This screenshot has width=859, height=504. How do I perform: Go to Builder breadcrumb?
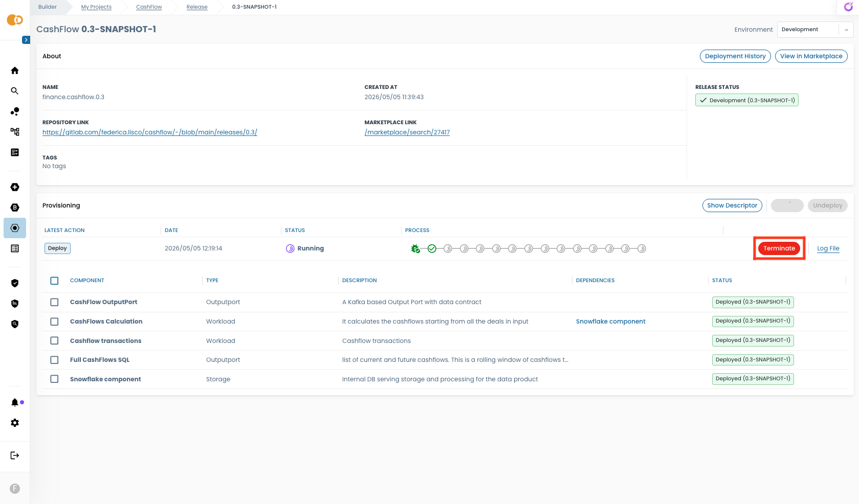coord(48,7)
